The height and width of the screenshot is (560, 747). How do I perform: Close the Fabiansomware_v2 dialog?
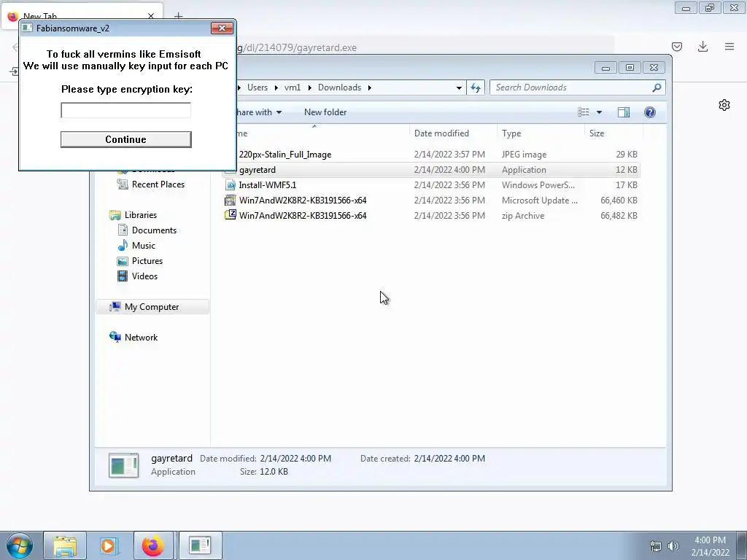click(222, 28)
